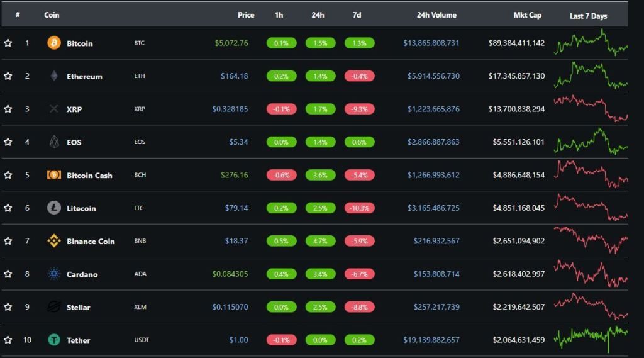
Task: Favorite Bitcoin with its star
Action: click(x=8, y=43)
